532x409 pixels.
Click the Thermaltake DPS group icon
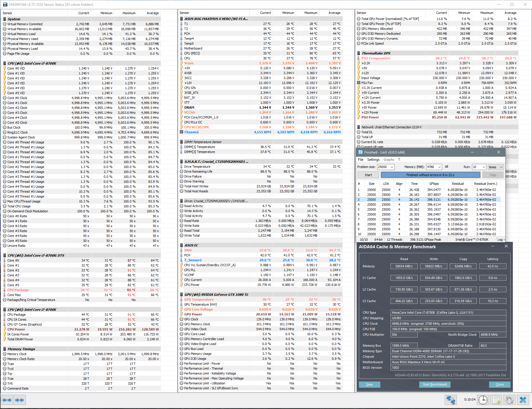click(x=359, y=53)
